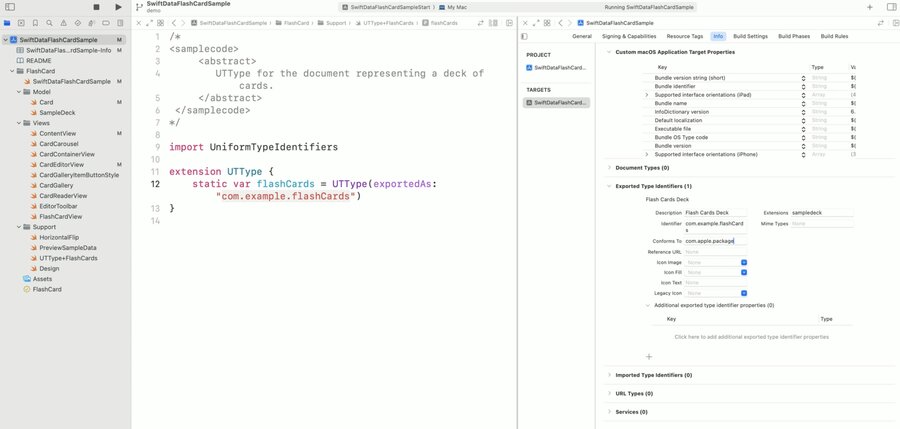Image resolution: width=900 pixels, height=429 pixels.
Task: Open related items grid in left editor
Action: [160, 23]
